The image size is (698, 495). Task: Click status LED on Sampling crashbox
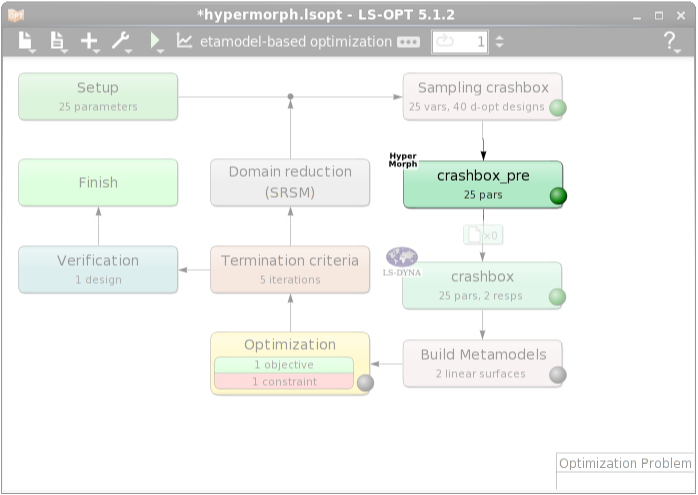coord(557,108)
